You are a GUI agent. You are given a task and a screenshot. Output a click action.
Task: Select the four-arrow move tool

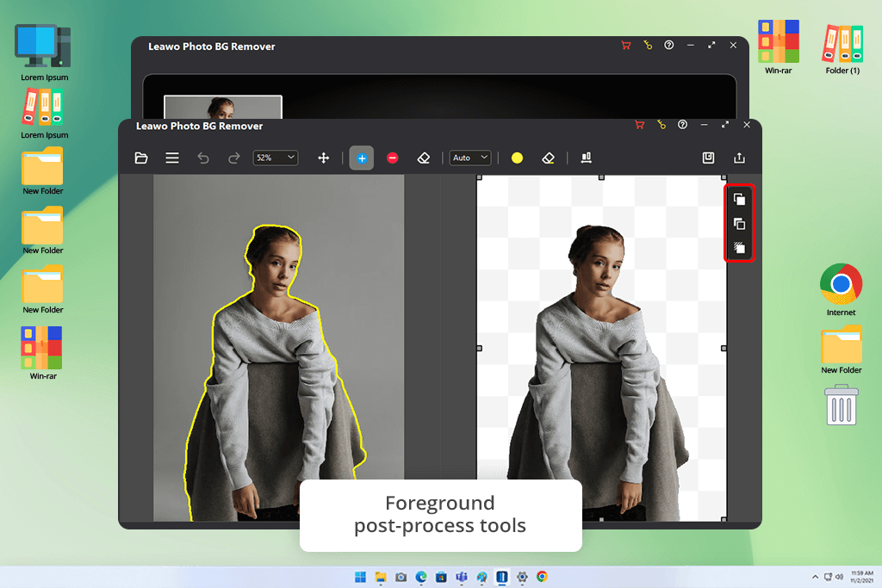coord(324,158)
